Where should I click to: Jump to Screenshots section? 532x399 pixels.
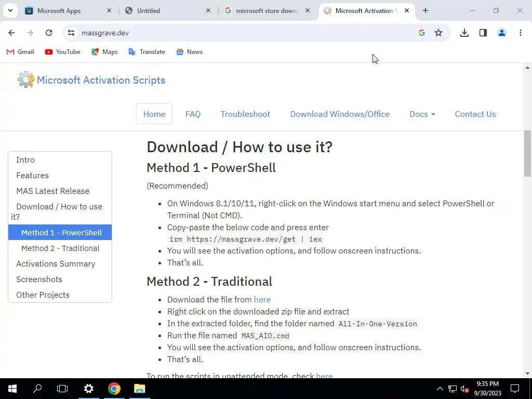tap(39, 279)
